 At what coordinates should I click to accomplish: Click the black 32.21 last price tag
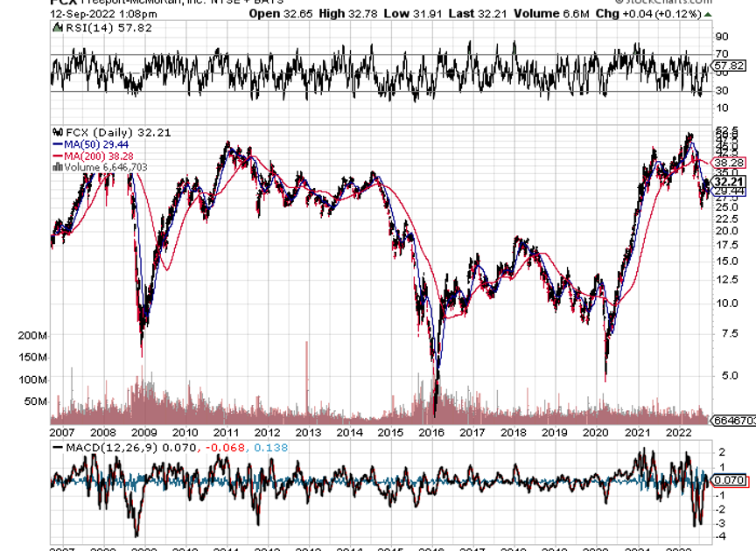click(729, 182)
